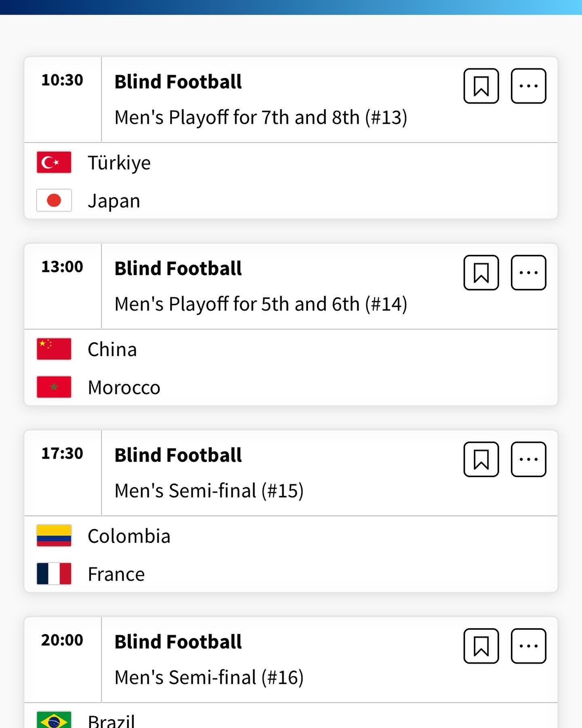Open more options for 5th/6th playoff match
This screenshot has height=728, width=582.
[x=528, y=273]
